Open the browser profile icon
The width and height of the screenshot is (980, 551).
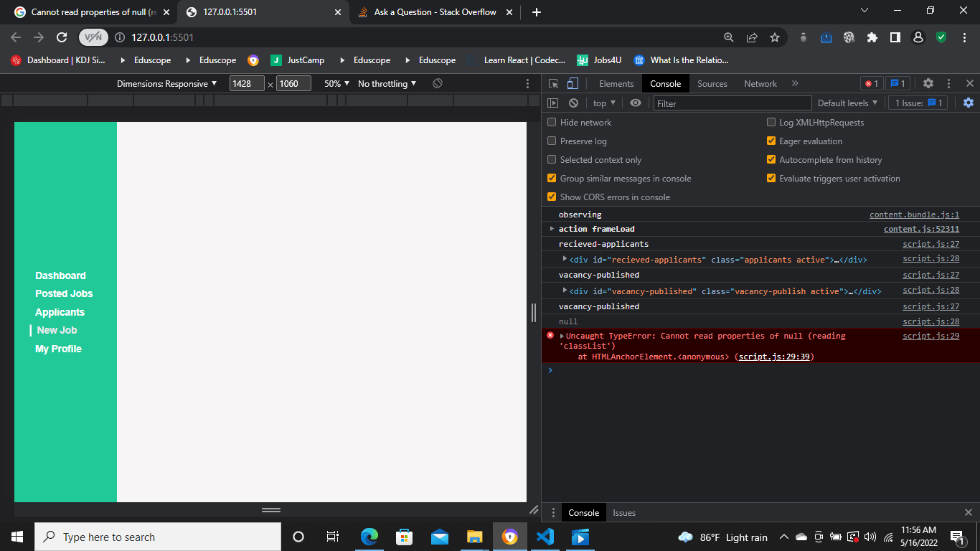918,37
